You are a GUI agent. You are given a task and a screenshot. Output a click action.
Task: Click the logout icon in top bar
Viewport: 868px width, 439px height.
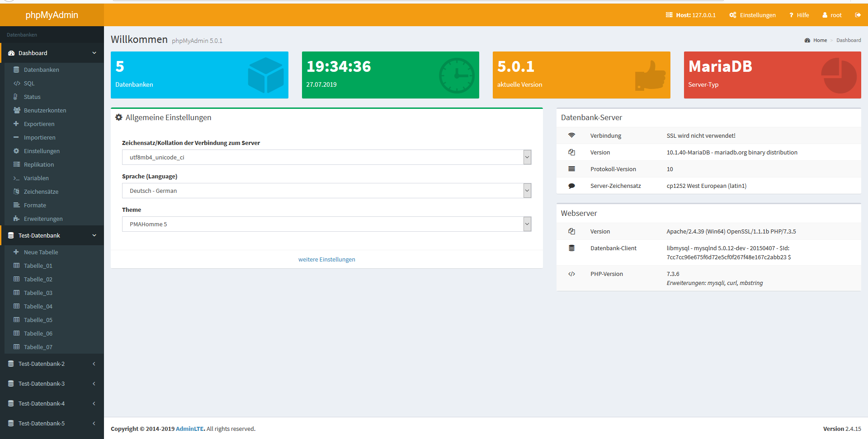[858, 15]
